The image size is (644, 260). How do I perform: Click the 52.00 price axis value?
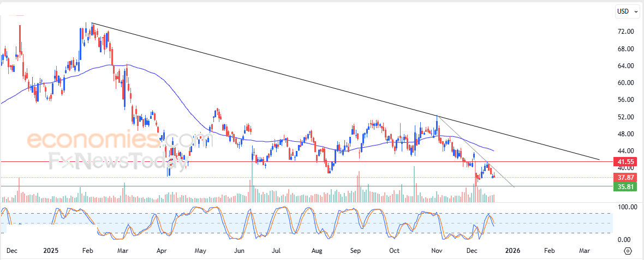tap(626, 117)
